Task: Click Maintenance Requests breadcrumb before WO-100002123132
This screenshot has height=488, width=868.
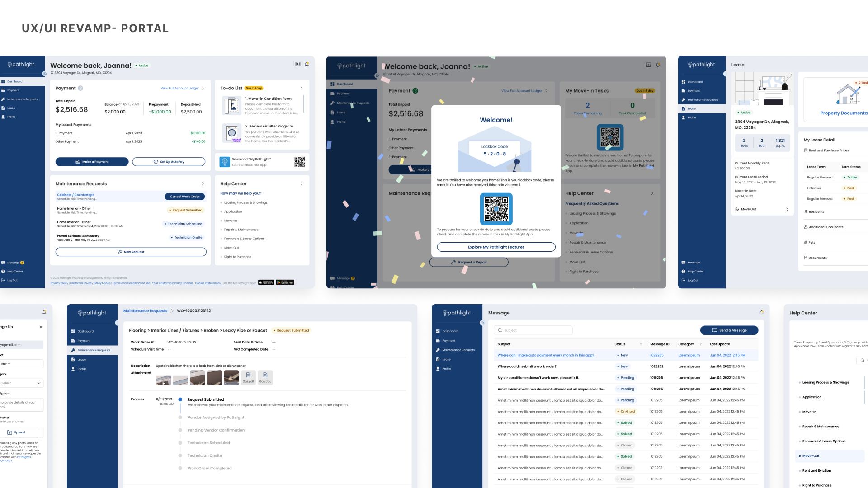Action: [x=145, y=311]
